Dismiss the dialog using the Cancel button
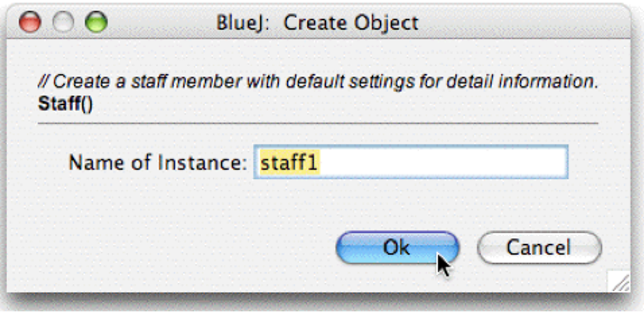The width and height of the screenshot is (644, 318). pyautogui.click(x=539, y=247)
